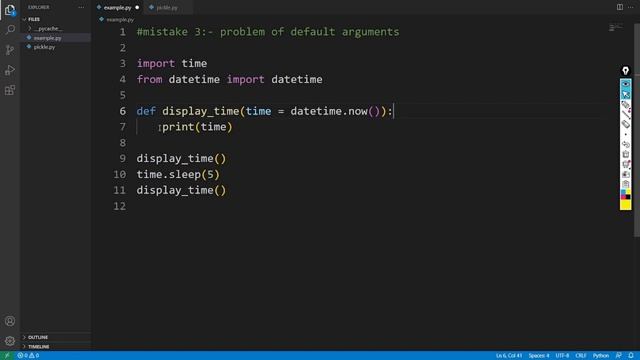The height and width of the screenshot is (360, 640).
Task: Click the UTF-8 encoding selector
Action: pyautogui.click(x=562, y=356)
